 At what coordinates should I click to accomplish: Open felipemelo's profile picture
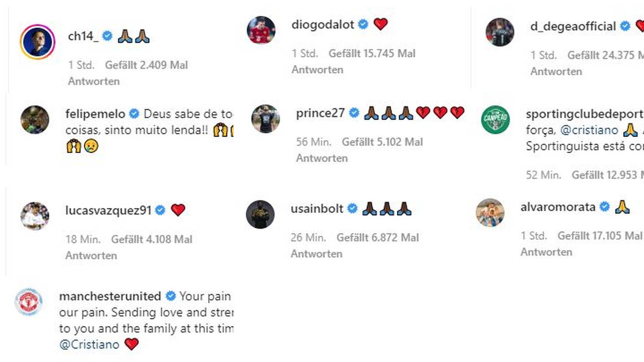tap(35, 120)
